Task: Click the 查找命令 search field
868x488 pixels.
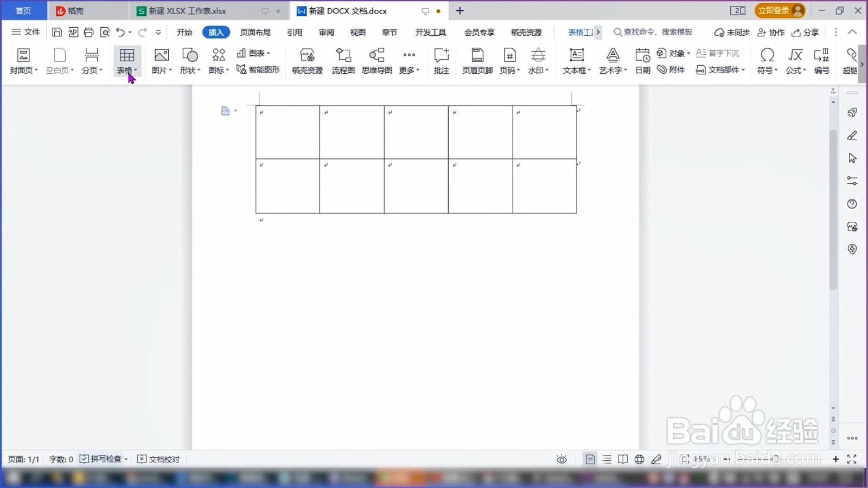Action: (653, 32)
